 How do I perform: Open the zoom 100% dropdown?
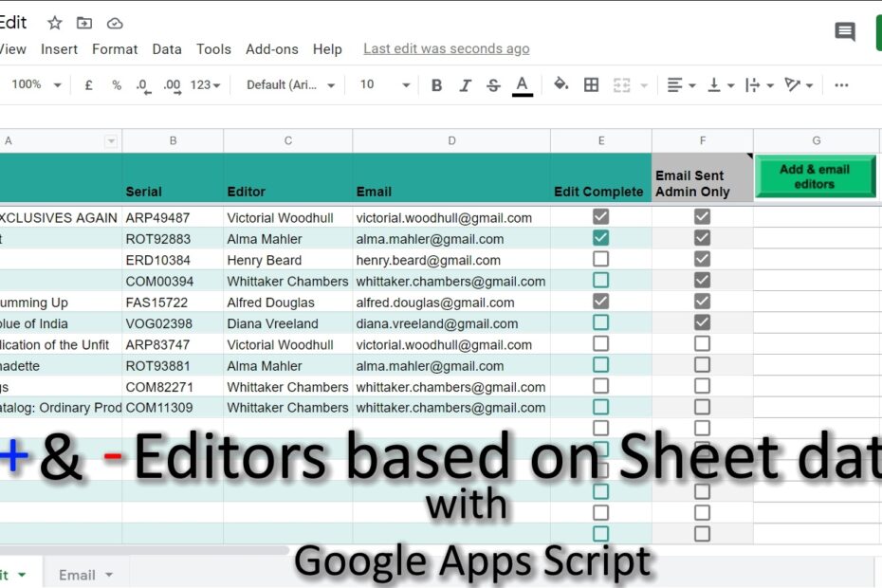[36, 85]
